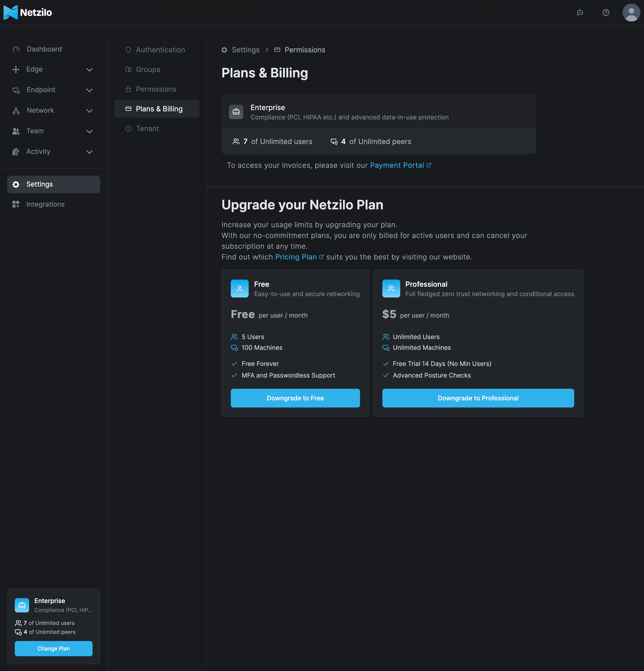The image size is (644, 671).
Task: Select Plans & Billing in settings menu
Action: pyautogui.click(x=157, y=109)
